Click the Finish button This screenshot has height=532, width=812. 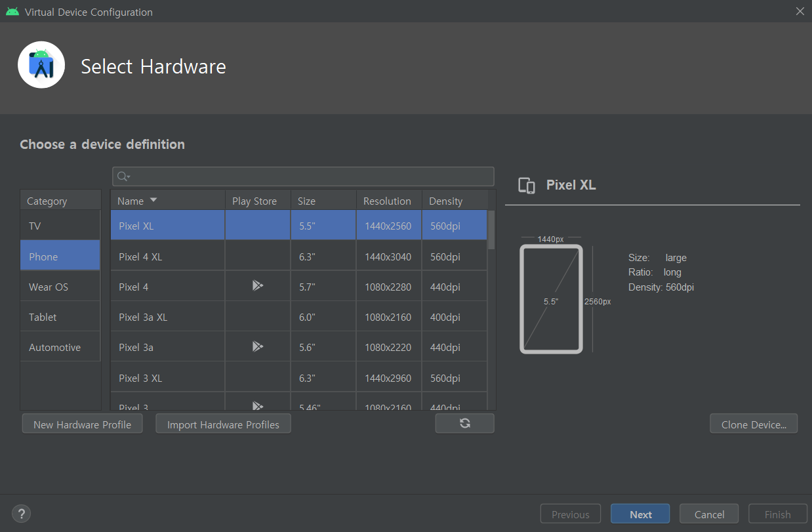coord(777,514)
